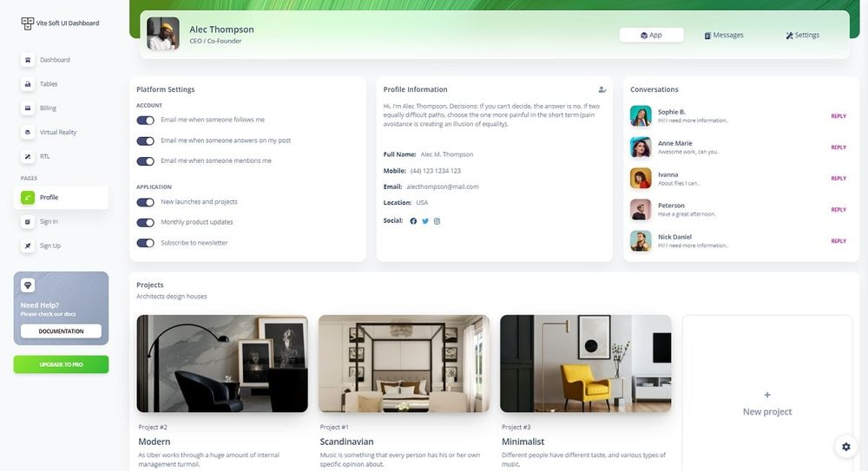
Task: Toggle New launches and projects switch
Action: click(146, 202)
